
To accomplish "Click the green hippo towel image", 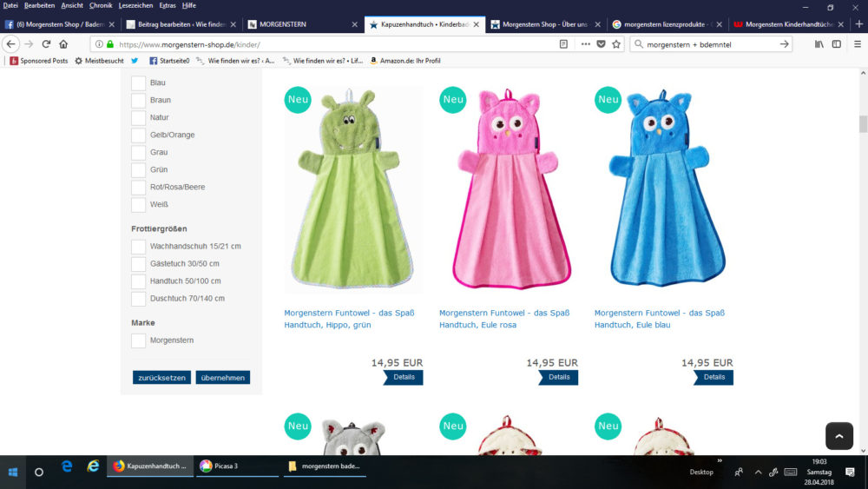I will (x=352, y=189).
